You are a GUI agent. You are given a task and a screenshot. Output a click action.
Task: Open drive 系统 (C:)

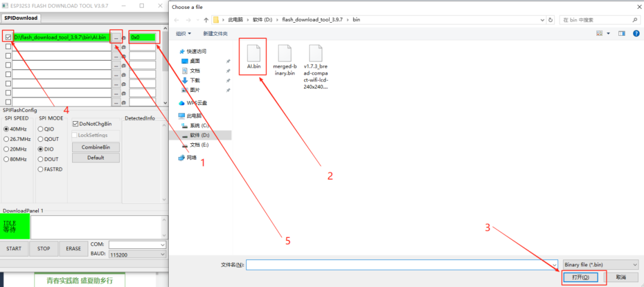click(x=195, y=125)
